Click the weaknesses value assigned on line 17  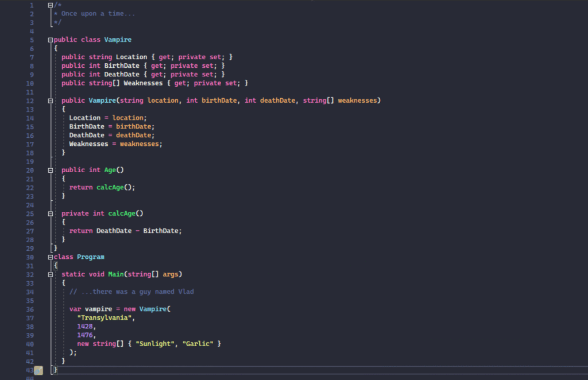tap(139, 144)
